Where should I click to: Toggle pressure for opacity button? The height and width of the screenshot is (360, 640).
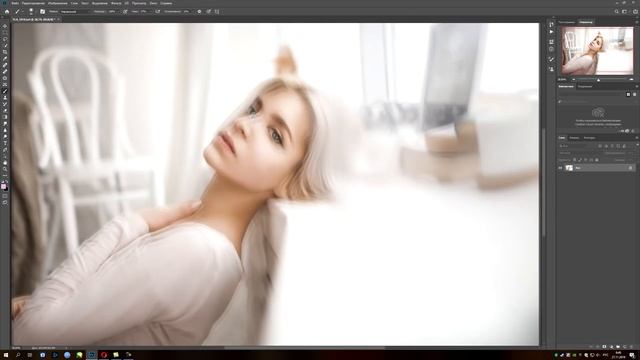click(x=125, y=12)
